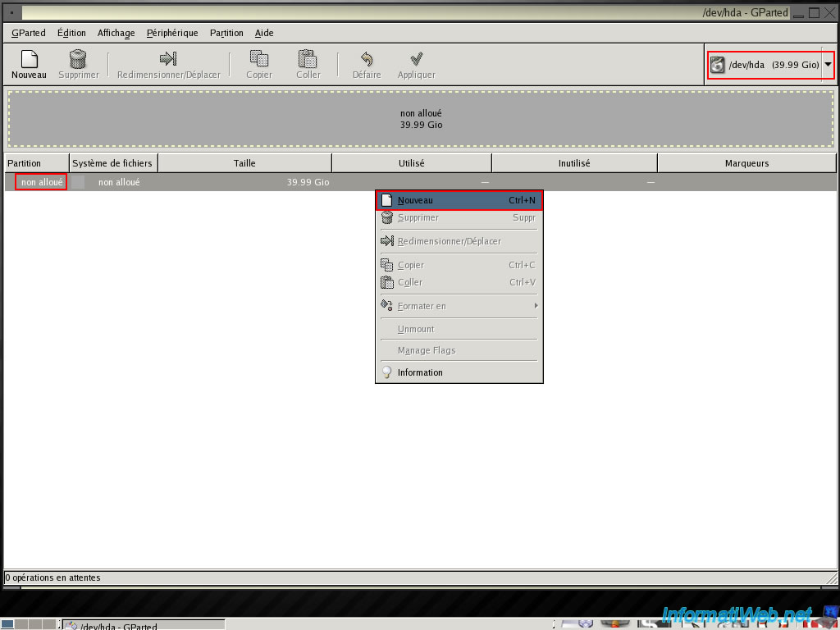Open the Édition menu
Viewport: 840px width, 630px height.
(x=71, y=33)
